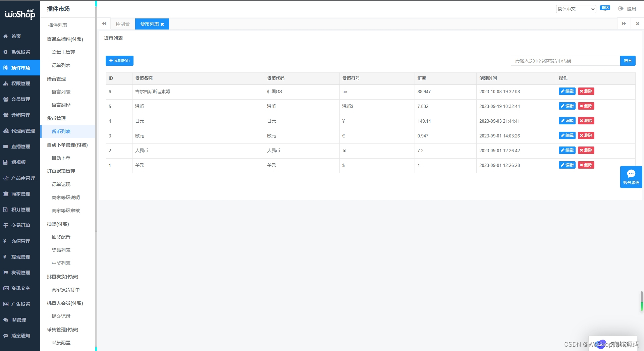Open 交易订单 sidebar item
Screen dimensions: 644x351
click(20, 225)
